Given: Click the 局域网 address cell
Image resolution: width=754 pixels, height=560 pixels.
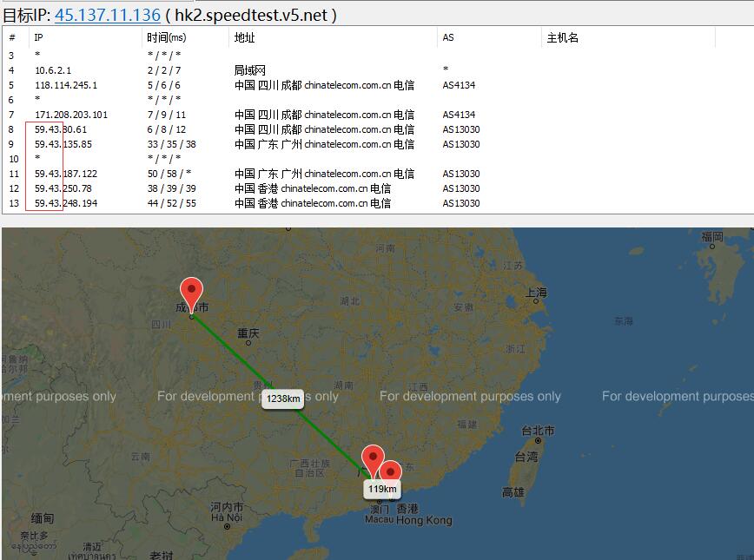Looking at the screenshot, I should [x=249, y=70].
